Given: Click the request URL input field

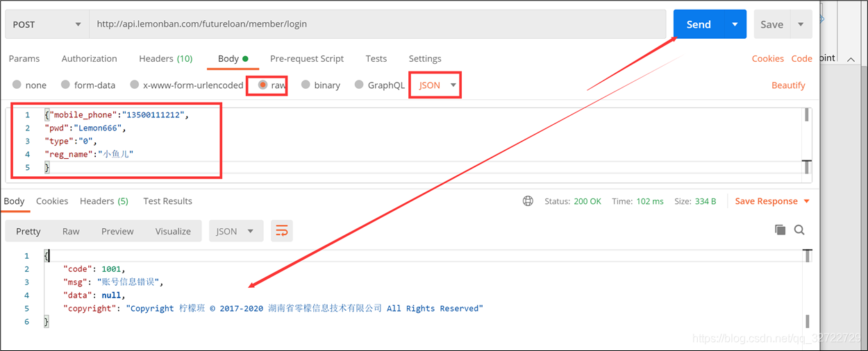Looking at the screenshot, I should pos(377,24).
